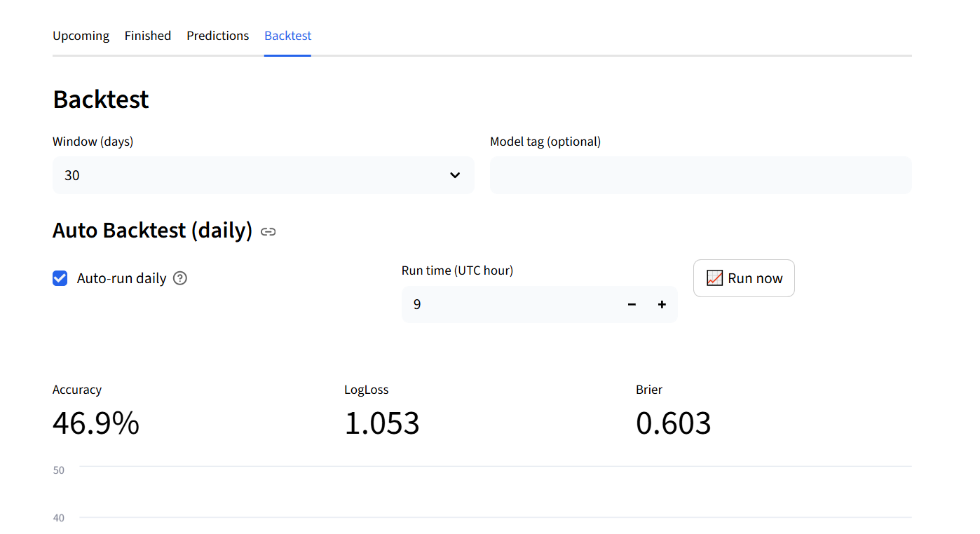Click the LogLoss value 1.053
Image resolution: width=980 pixels, height=534 pixels.
click(381, 423)
